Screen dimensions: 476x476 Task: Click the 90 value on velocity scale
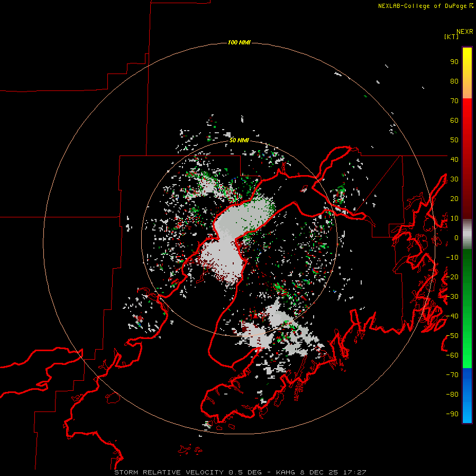[454, 62]
